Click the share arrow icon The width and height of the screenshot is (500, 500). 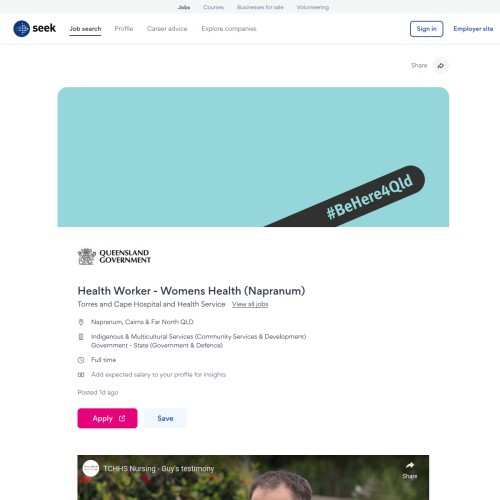pyautogui.click(x=441, y=65)
